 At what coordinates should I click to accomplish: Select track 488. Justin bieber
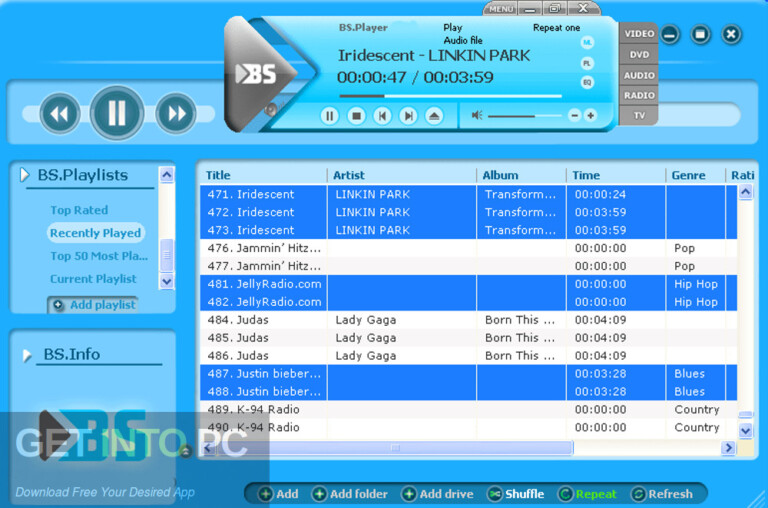[x=468, y=392]
